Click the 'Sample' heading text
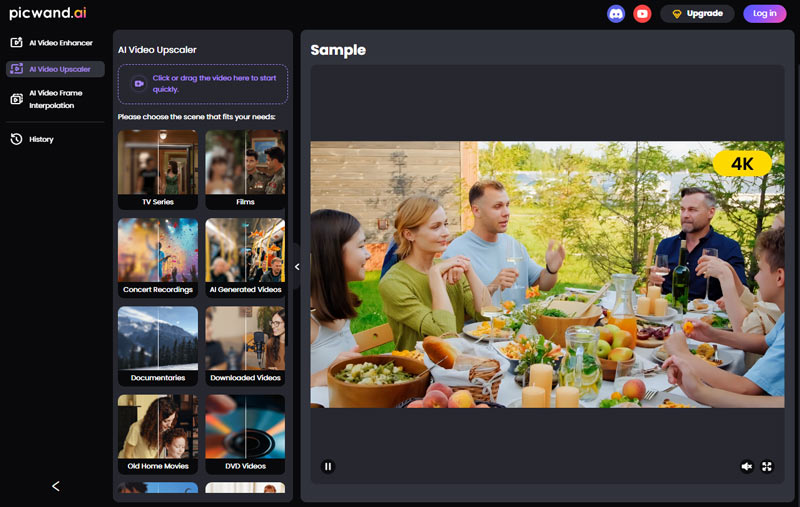This screenshot has height=507, width=800. pos(338,50)
